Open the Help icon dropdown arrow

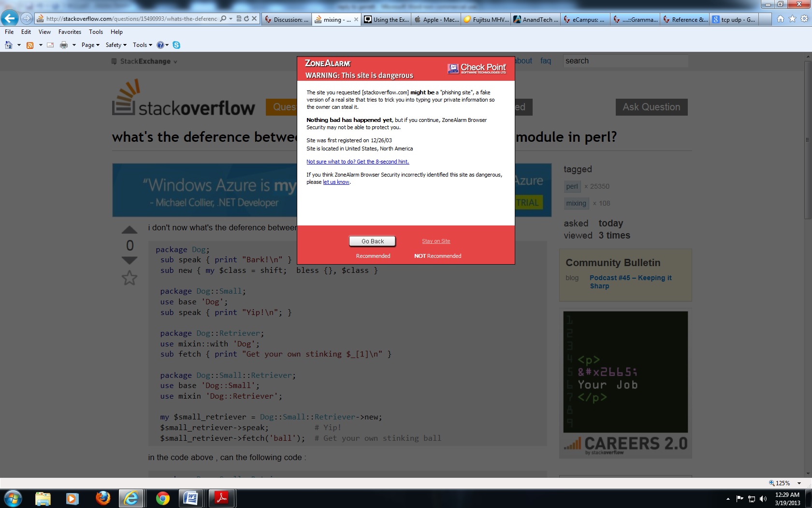click(167, 45)
